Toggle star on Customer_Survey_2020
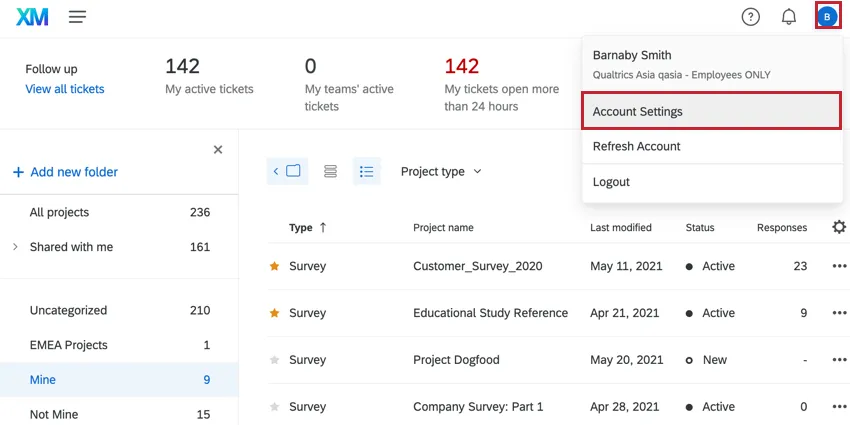 click(274, 267)
